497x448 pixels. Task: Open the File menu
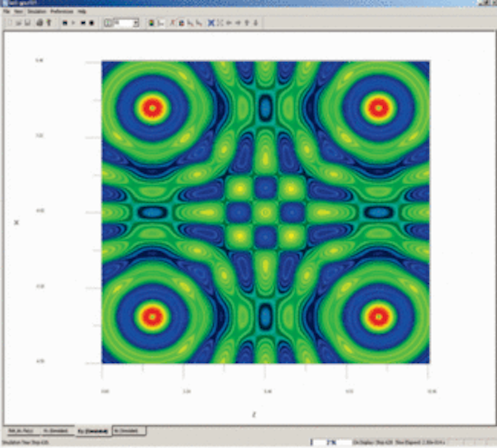(x=6, y=12)
